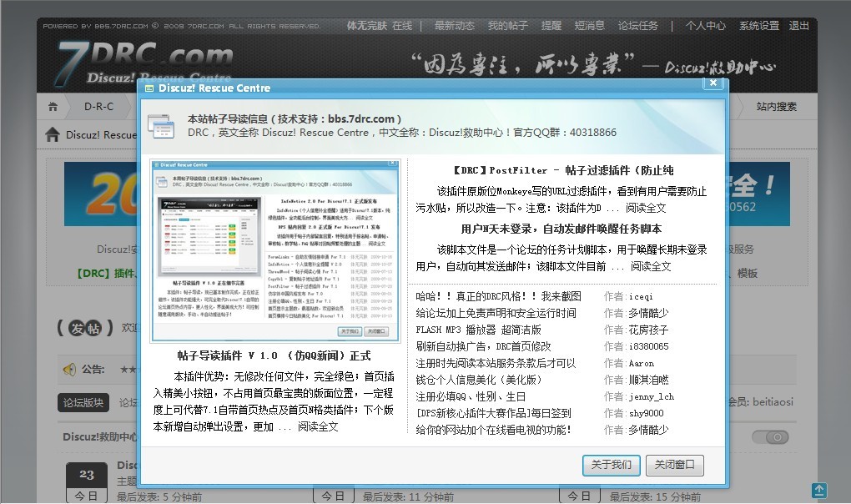Open post 刷新自动换广告，DRC首页修改
851x504 pixels.
click(x=483, y=346)
